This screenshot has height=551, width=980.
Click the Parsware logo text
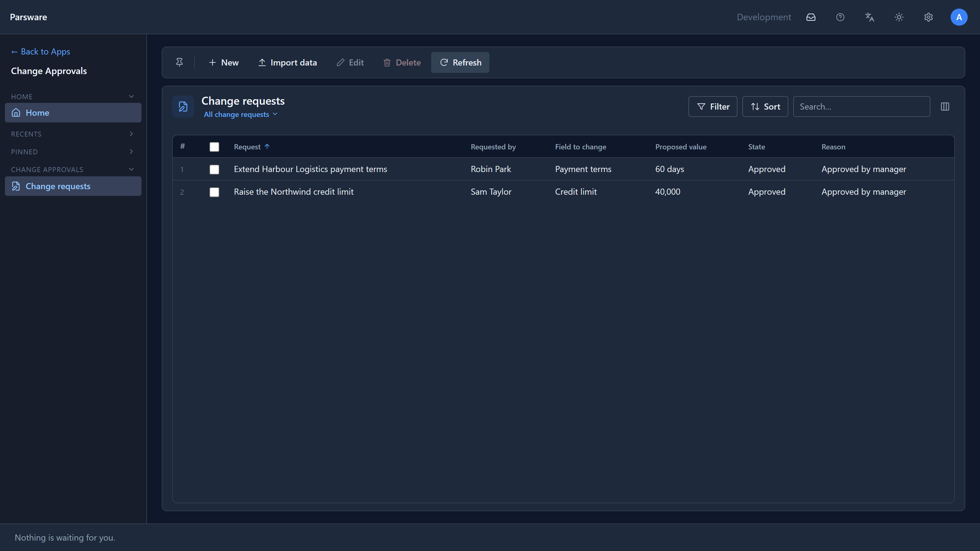(28, 17)
